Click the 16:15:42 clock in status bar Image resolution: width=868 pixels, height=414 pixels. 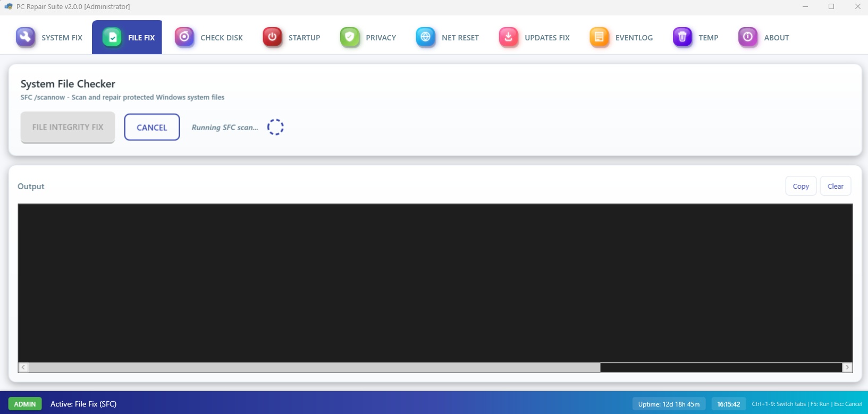pos(728,404)
